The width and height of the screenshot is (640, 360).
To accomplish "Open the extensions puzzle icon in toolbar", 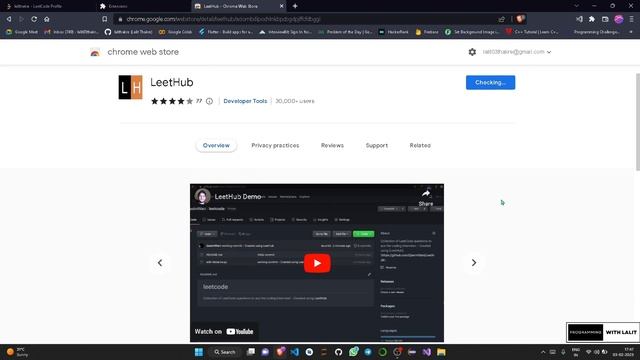I will [592, 19].
